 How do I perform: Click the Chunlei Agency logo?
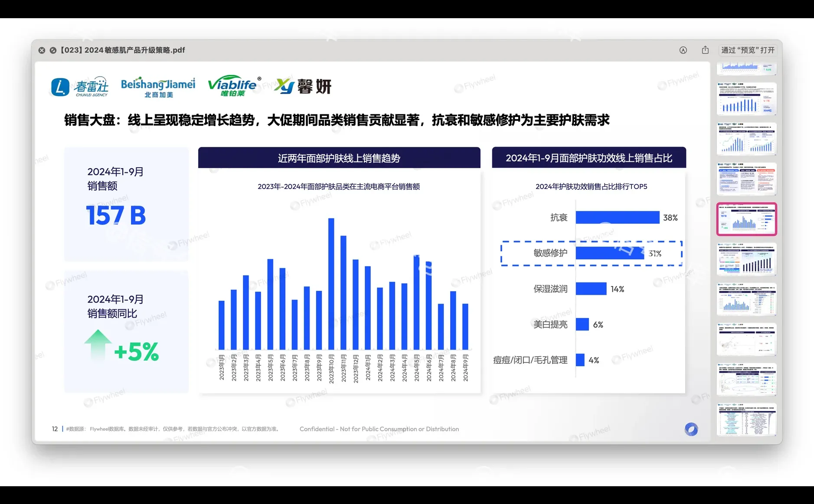(80, 86)
